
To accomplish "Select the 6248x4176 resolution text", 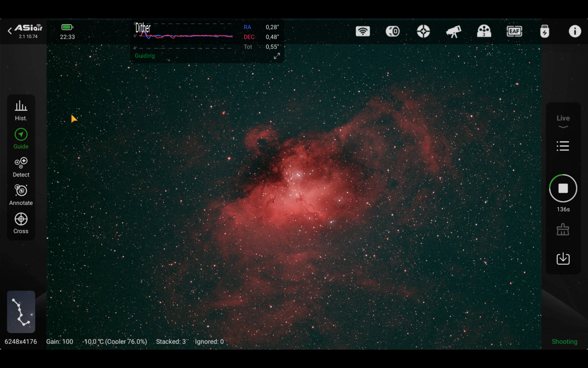I will point(21,342).
